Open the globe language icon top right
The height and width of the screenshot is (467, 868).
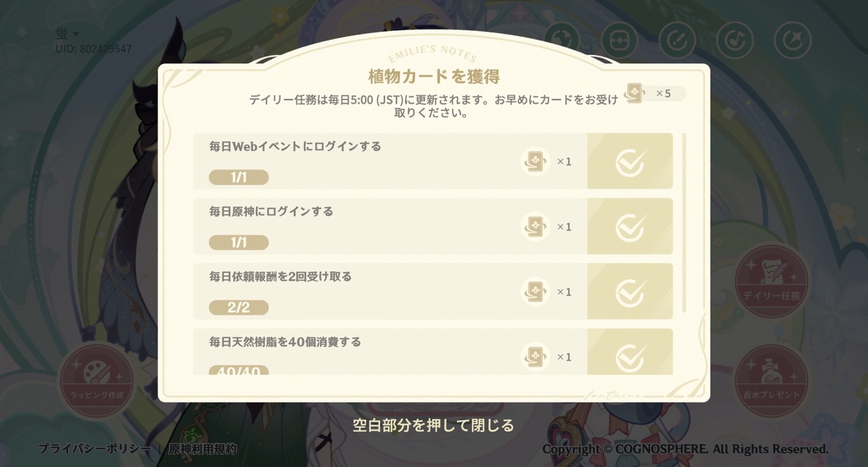[x=562, y=41]
